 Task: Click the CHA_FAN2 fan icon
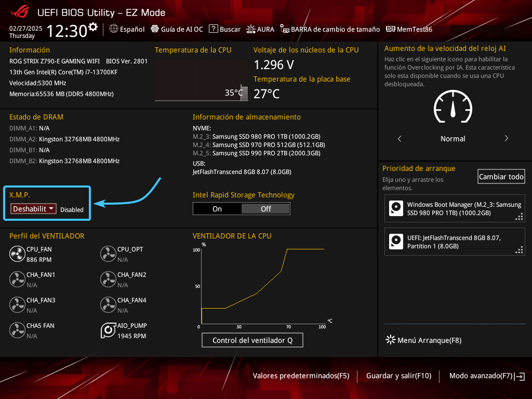[x=108, y=280]
